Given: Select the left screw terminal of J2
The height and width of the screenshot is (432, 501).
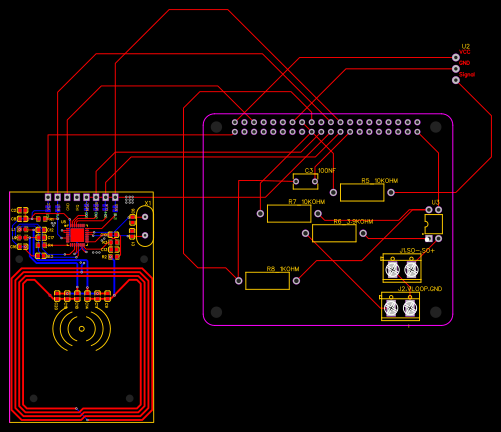Looking at the screenshot, I should [x=391, y=308].
